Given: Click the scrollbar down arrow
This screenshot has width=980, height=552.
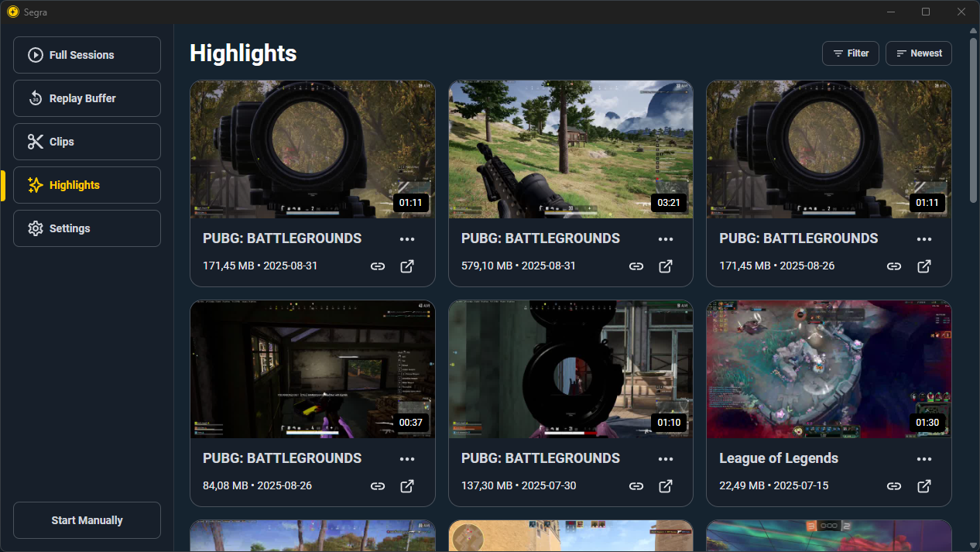Looking at the screenshot, I should point(973,545).
